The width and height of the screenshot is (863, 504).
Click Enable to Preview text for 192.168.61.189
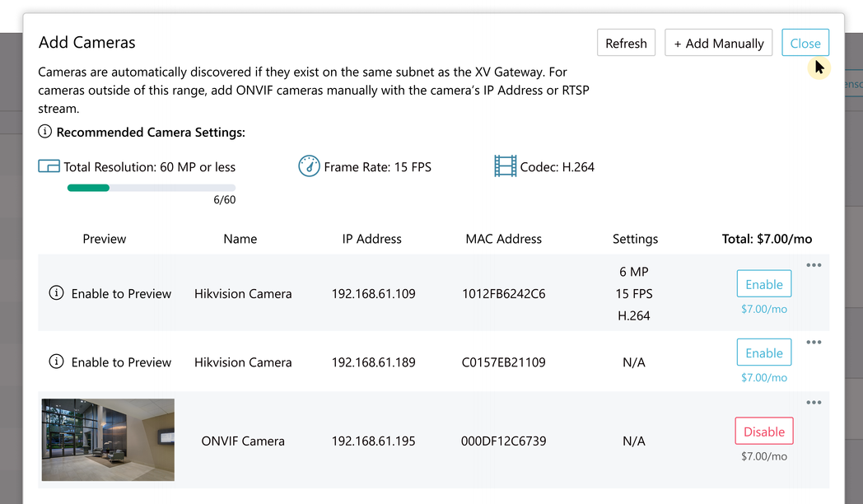coord(121,362)
